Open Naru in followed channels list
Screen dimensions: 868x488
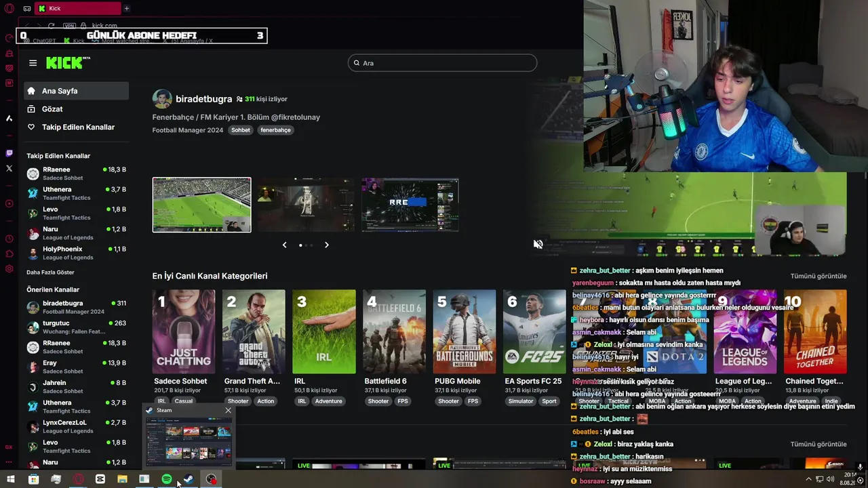click(x=76, y=233)
